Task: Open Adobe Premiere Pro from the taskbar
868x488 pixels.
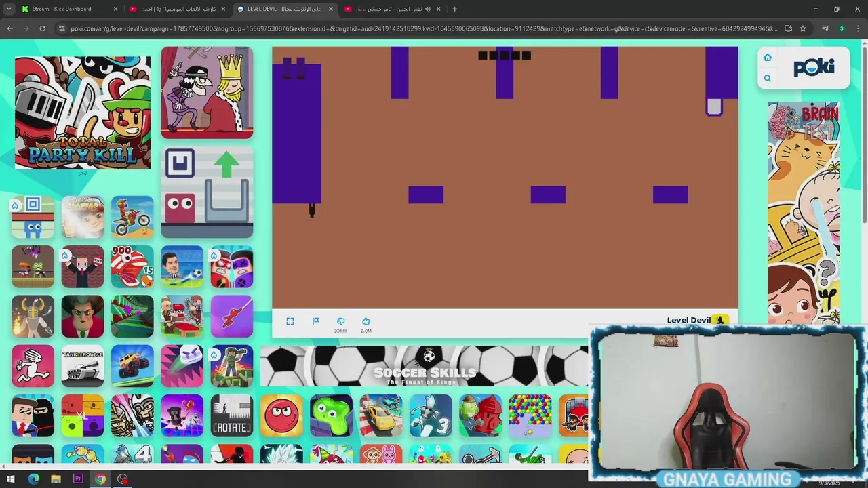Action: [78, 479]
